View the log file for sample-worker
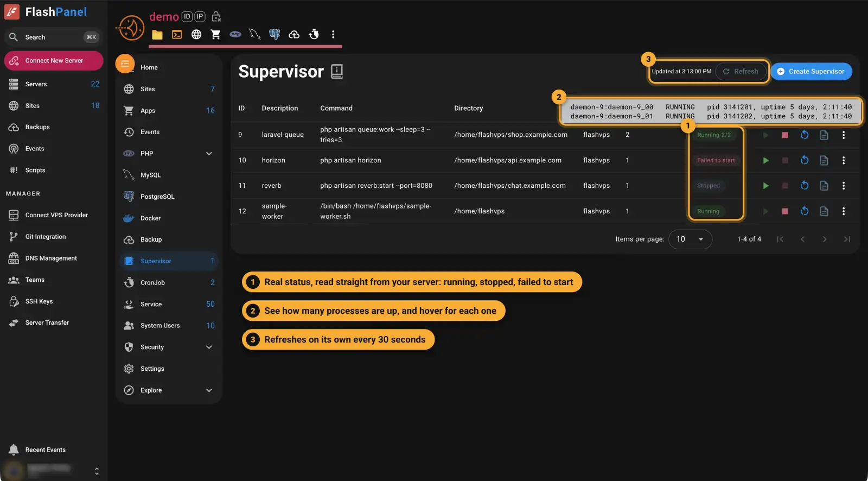The height and width of the screenshot is (481, 868). (824, 211)
